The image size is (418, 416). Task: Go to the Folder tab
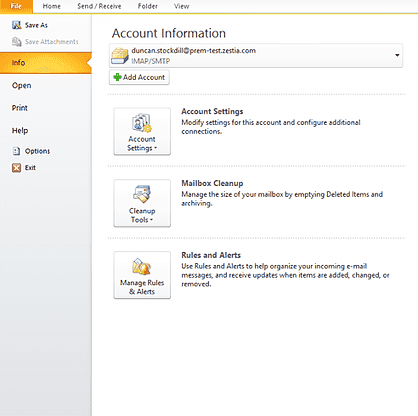click(x=147, y=6)
